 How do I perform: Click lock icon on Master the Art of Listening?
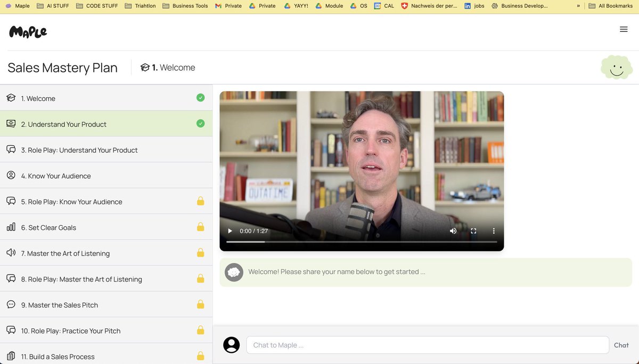tap(200, 252)
